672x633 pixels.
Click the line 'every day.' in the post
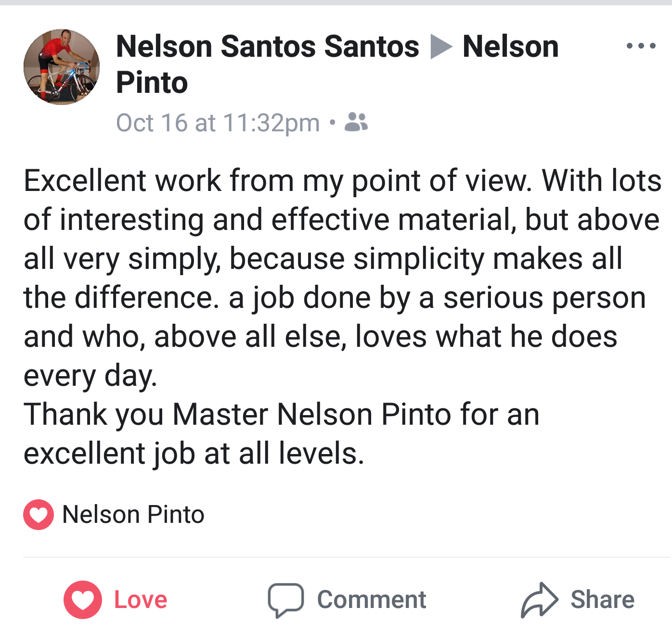point(90,376)
